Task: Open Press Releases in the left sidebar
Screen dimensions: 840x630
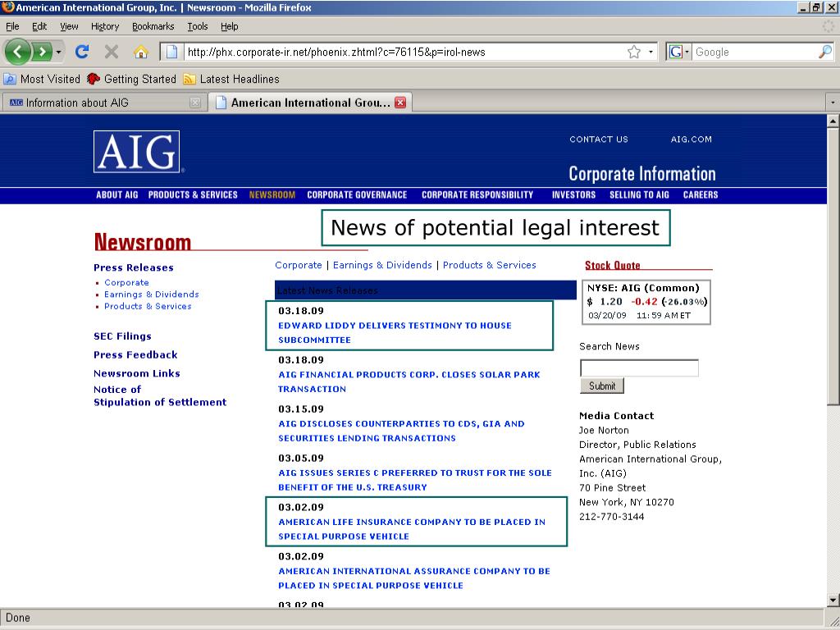Action: (134, 268)
